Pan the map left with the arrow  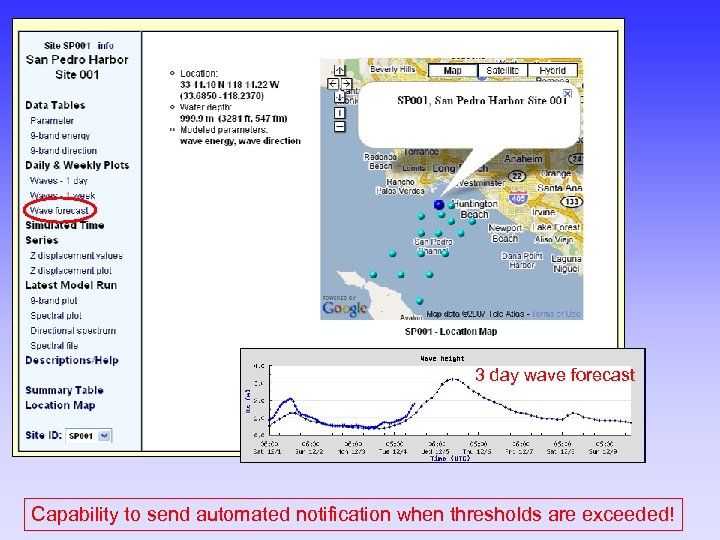pyautogui.click(x=332, y=84)
